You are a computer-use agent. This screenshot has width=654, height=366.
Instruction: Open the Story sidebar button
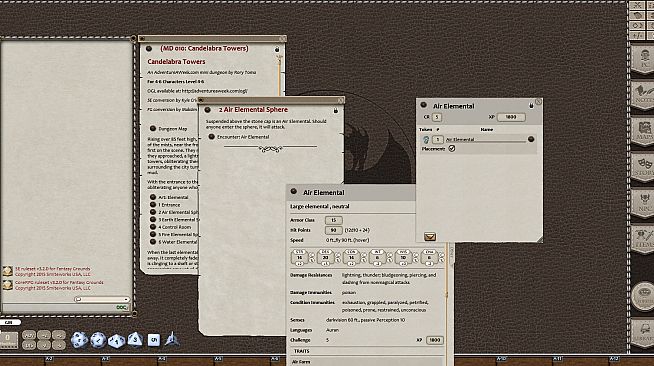coord(644,168)
